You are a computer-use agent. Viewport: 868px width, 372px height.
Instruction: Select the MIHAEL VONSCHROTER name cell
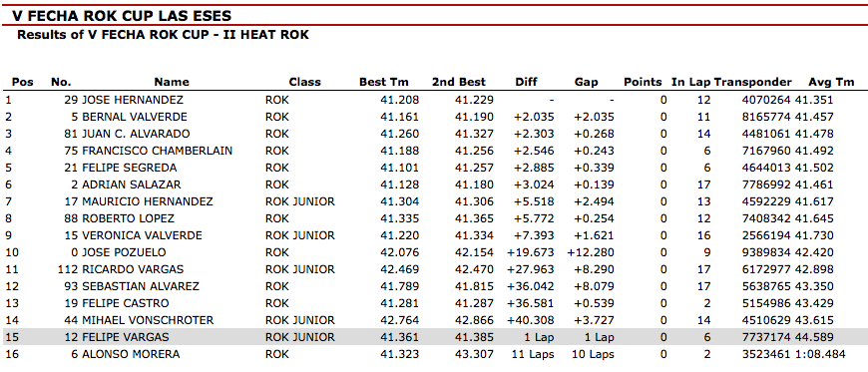[148, 320]
